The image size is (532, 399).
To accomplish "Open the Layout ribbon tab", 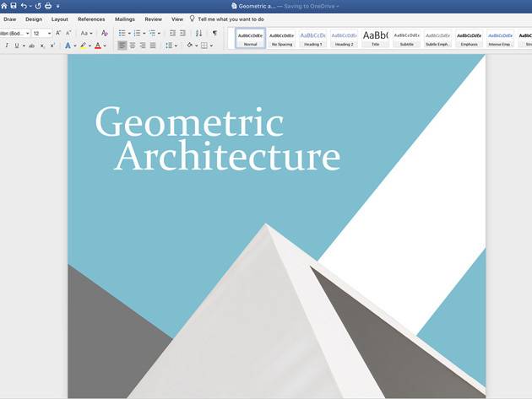I will tap(60, 19).
